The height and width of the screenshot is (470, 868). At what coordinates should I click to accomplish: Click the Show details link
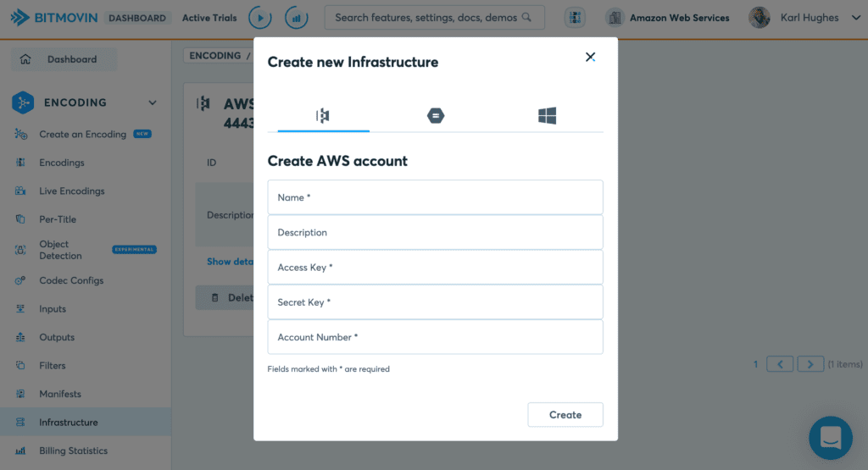click(x=230, y=262)
